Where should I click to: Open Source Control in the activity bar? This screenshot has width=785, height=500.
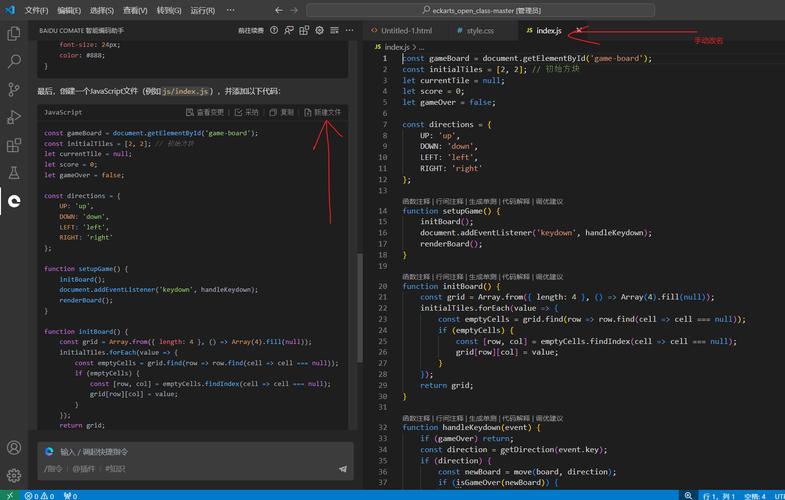coord(14,90)
